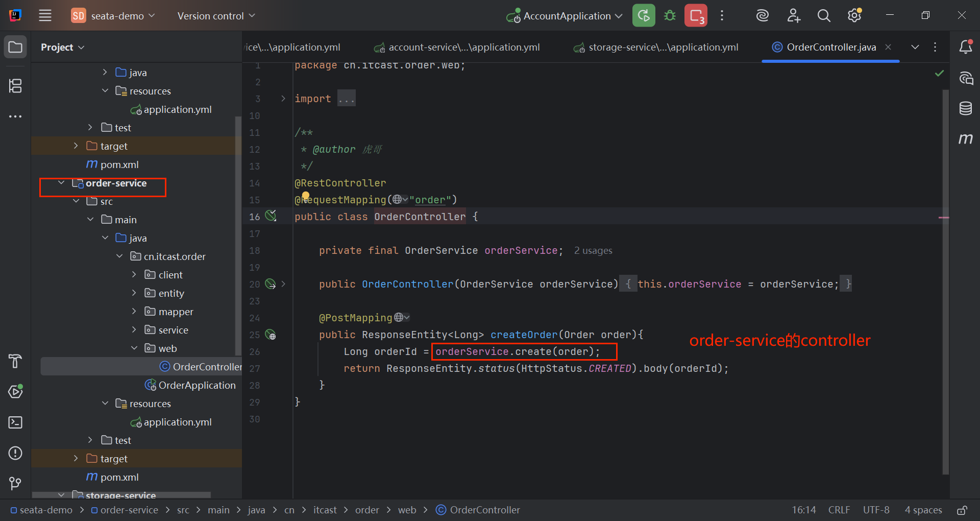The width and height of the screenshot is (980, 521).
Task: Click the seata-demo breadcrumb
Action: (x=41, y=510)
